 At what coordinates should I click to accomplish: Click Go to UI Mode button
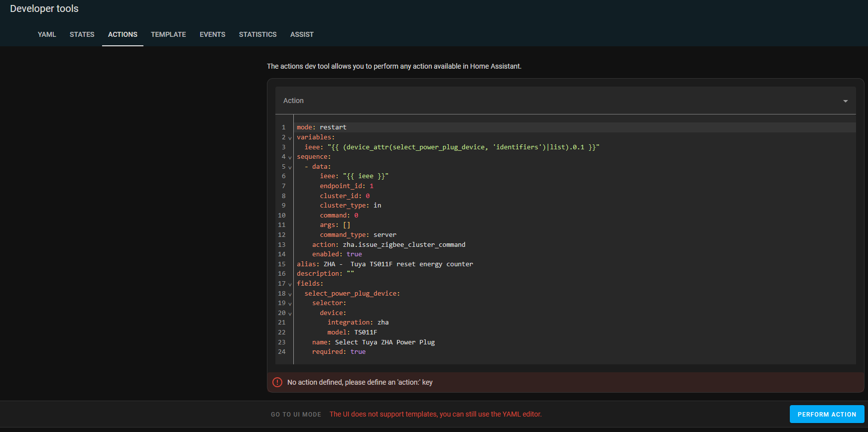pyautogui.click(x=296, y=415)
